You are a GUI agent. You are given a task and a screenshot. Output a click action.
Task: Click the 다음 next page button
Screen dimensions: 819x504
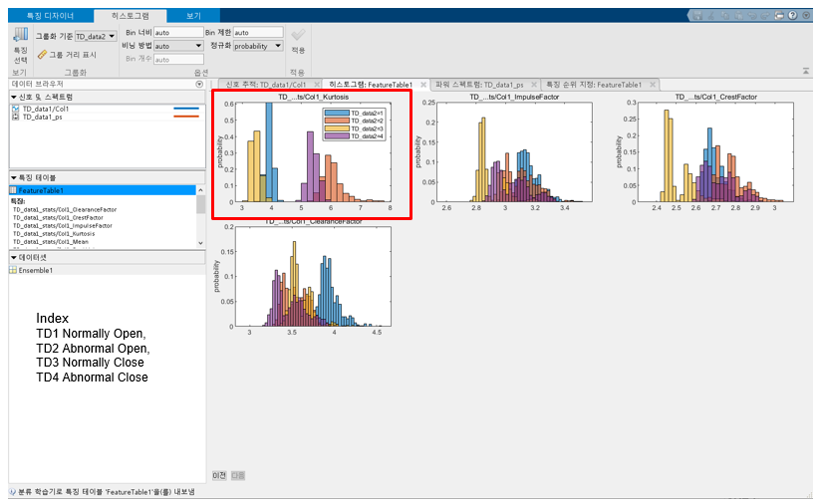[238, 475]
